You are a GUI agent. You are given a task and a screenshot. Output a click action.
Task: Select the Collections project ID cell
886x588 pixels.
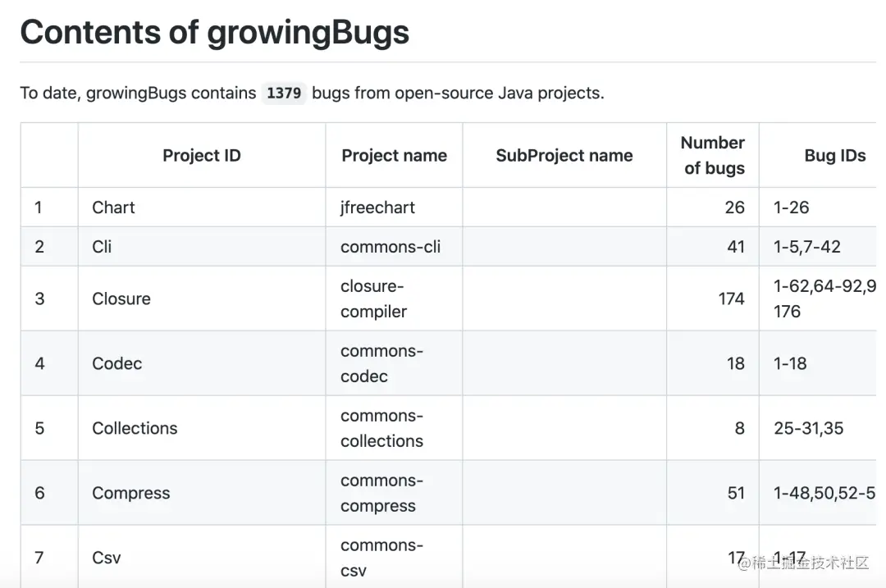(202, 428)
